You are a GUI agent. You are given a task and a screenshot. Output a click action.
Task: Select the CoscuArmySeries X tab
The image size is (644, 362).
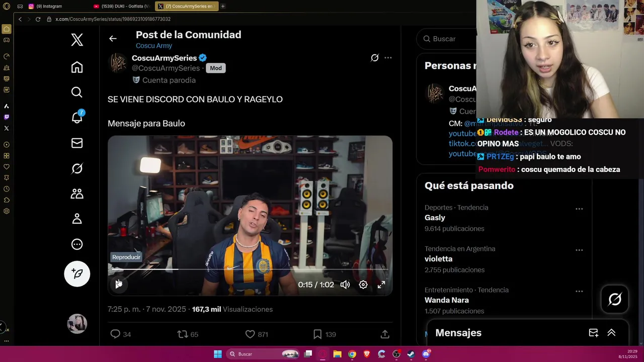(186, 6)
